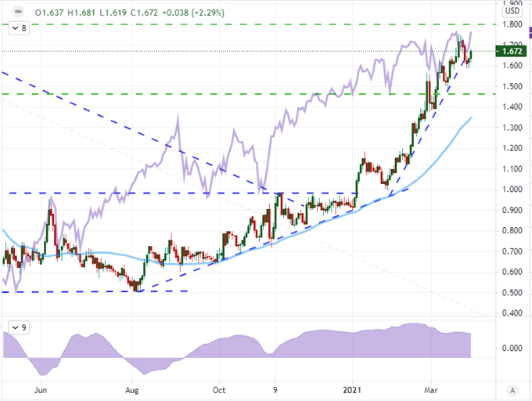532x401 pixels.
Task: Click the 1.672 current price label
Action: [511, 51]
